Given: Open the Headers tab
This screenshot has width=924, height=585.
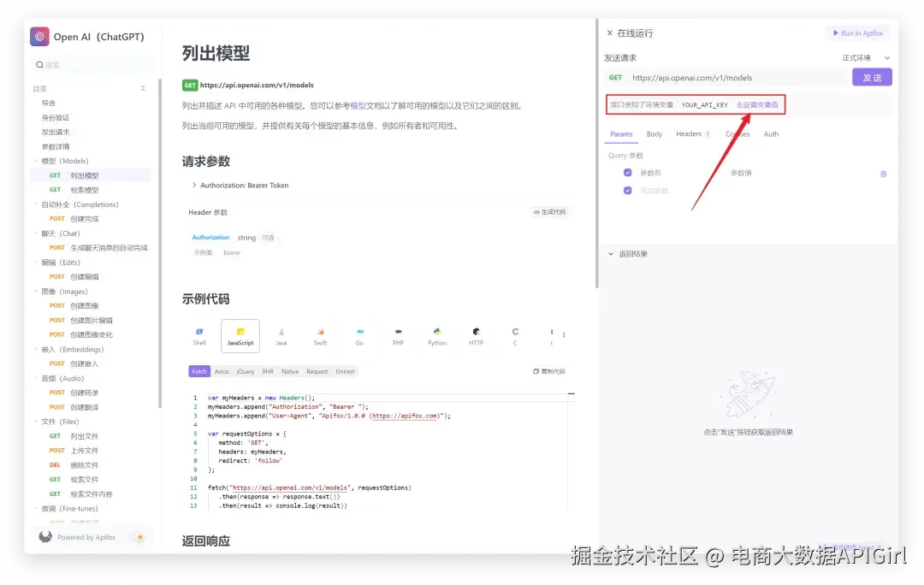Looking at the screenshot, I should pos(688,134).
